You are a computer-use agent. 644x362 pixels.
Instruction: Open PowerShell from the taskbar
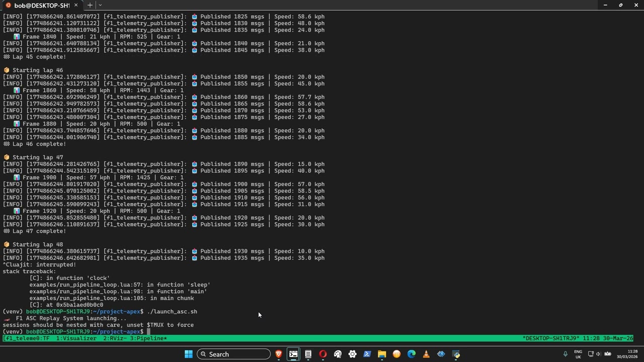click(367, 354)
